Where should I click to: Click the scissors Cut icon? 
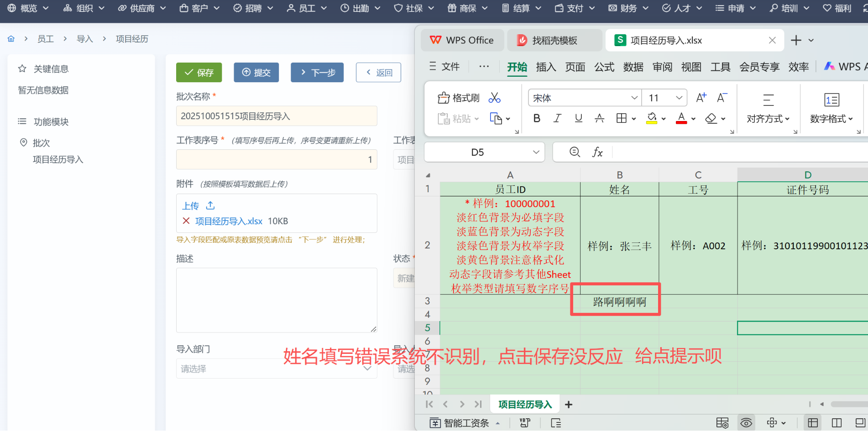coord(494,98)
